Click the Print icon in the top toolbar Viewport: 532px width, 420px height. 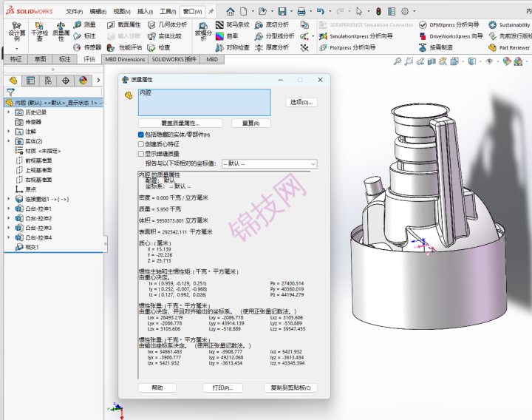(x=301, y=12)
